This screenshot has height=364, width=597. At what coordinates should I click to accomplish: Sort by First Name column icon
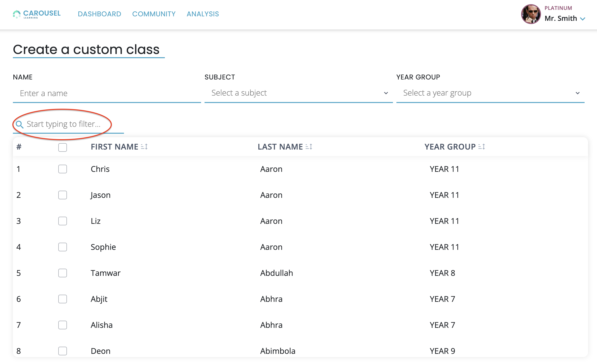(x=144, y=147)
